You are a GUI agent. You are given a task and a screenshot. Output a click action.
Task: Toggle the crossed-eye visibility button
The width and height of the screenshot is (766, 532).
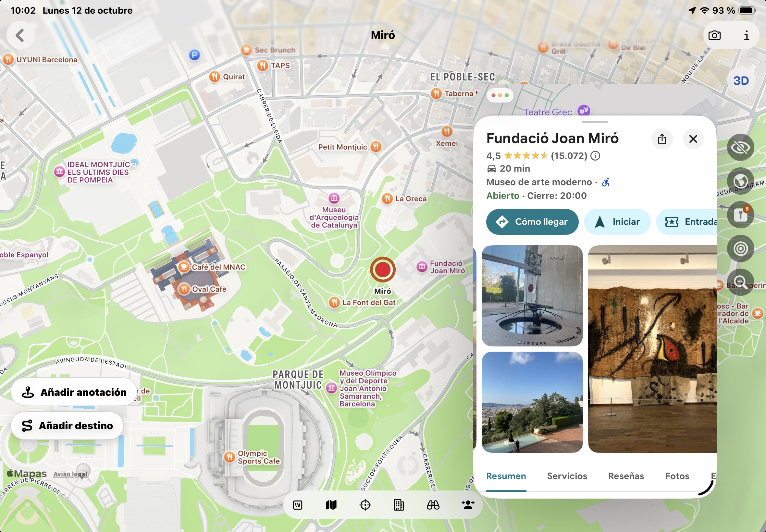(740, 147)
